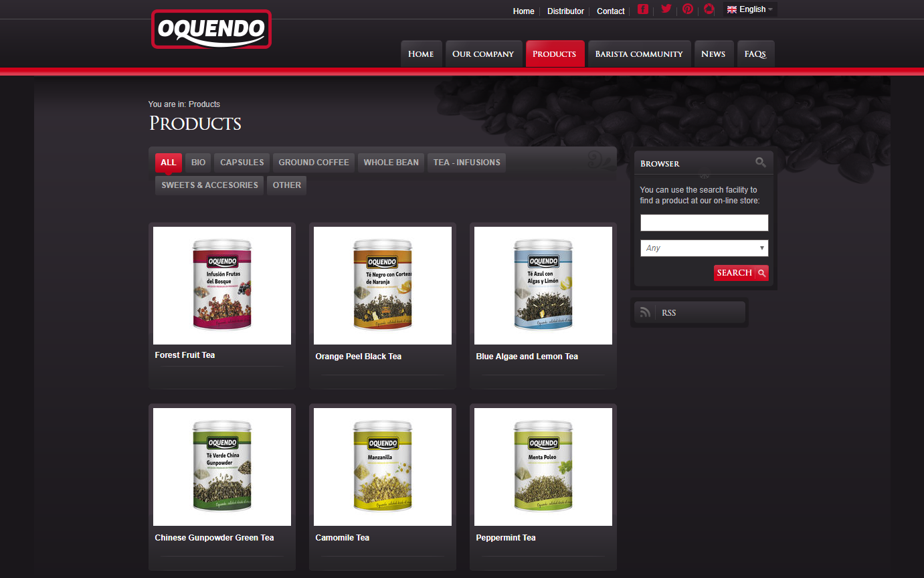Open the Forest Fruit Tea product link
Viewport: 924px width, 578px height.
click(185, 355)
